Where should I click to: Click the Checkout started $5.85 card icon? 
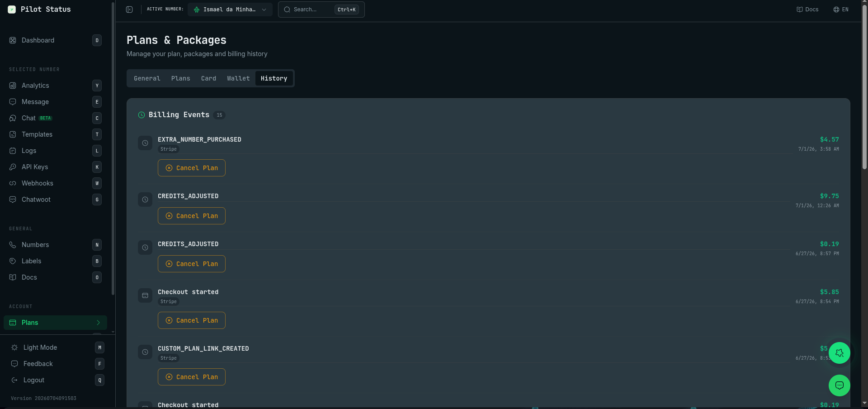(145, 295)
